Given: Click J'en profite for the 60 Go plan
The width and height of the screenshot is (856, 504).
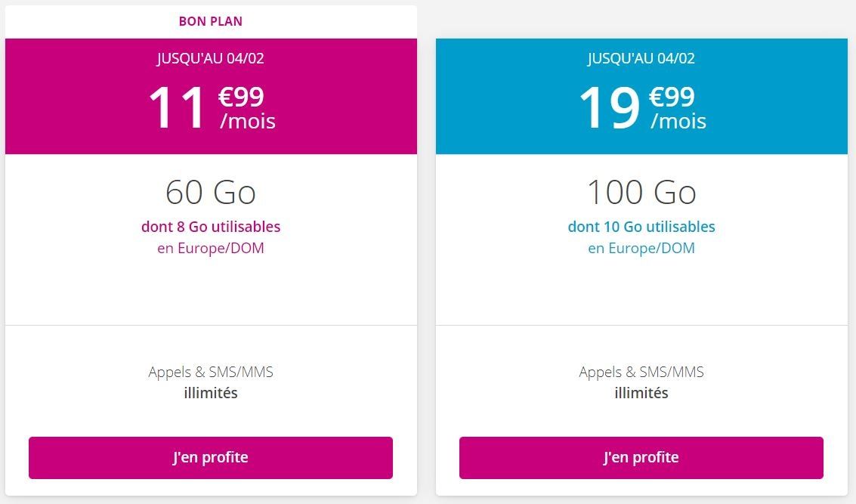Looking at the screenshot, I should (x=211, y=458).
